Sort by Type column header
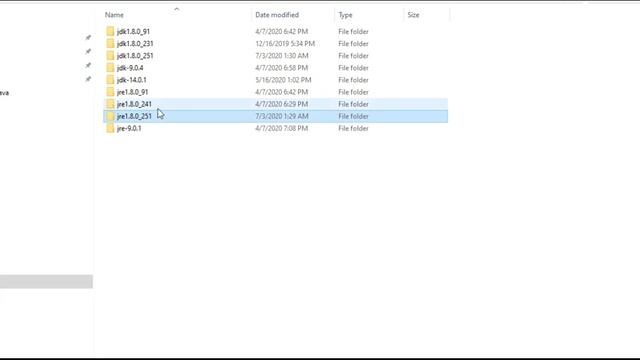 point(345,15)
